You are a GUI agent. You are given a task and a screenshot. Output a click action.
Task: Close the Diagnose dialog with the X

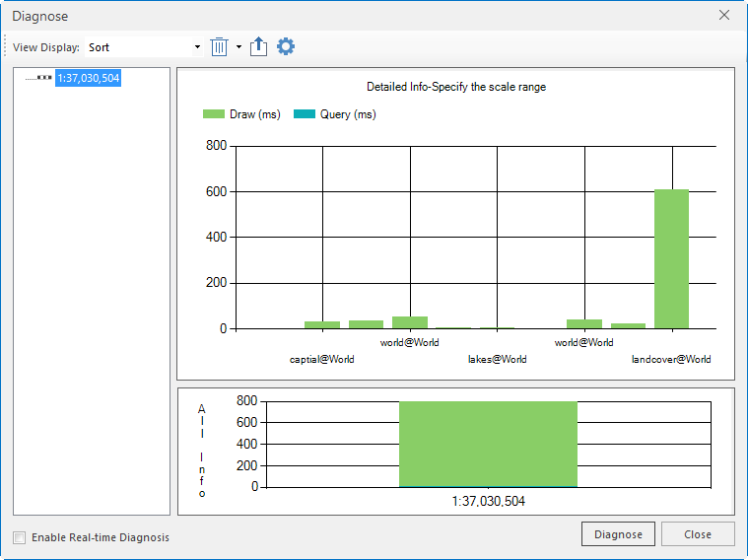pyautogui.click(x=724, y=16)
